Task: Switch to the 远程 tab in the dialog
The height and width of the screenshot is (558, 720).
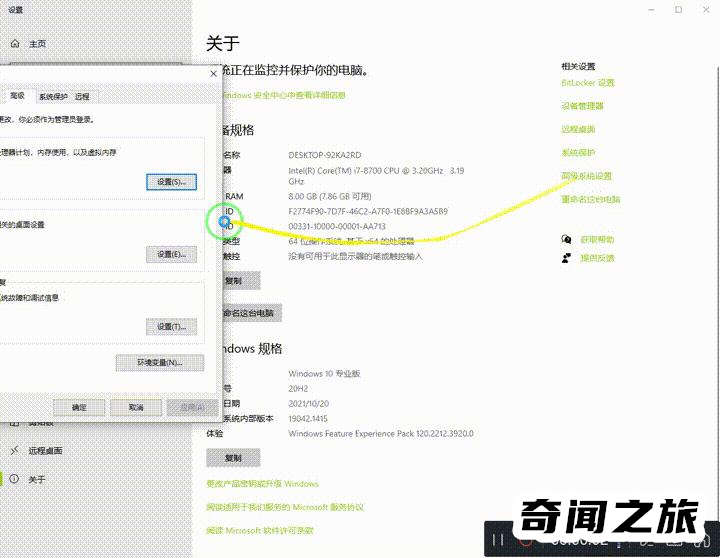Action: tap(82, 96)
